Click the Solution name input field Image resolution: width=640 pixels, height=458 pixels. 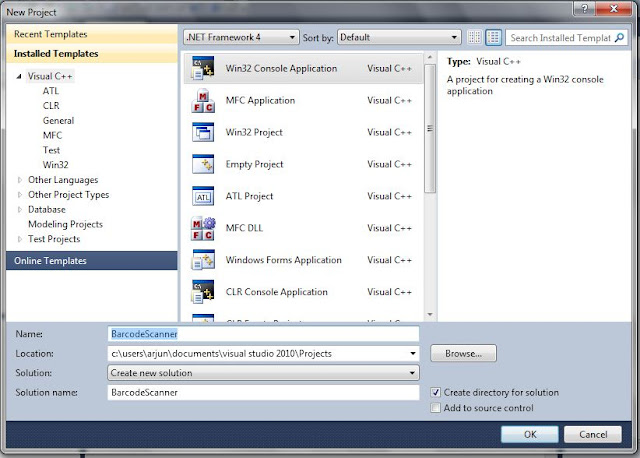263,392
